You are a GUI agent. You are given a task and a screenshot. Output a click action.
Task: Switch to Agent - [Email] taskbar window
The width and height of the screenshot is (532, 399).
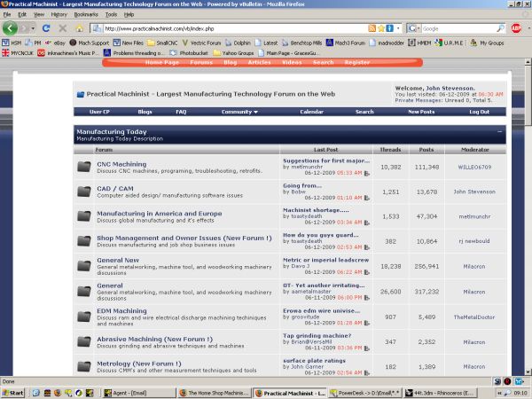(139, 393)
